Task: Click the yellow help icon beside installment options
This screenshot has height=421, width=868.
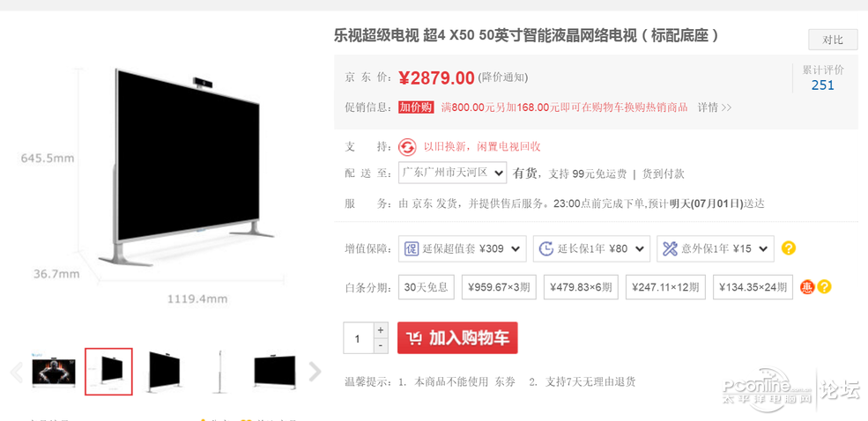Action: click(x=824, y=287)
